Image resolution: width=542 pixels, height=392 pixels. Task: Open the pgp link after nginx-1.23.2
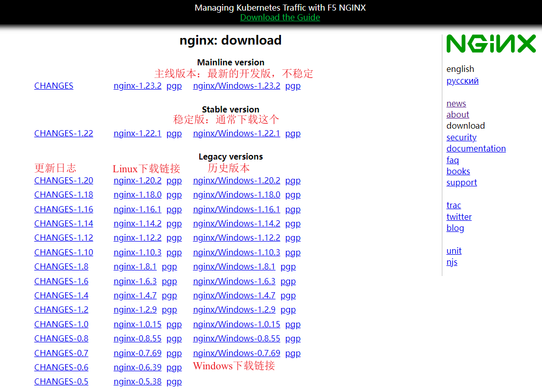click(x=174, y=86)
